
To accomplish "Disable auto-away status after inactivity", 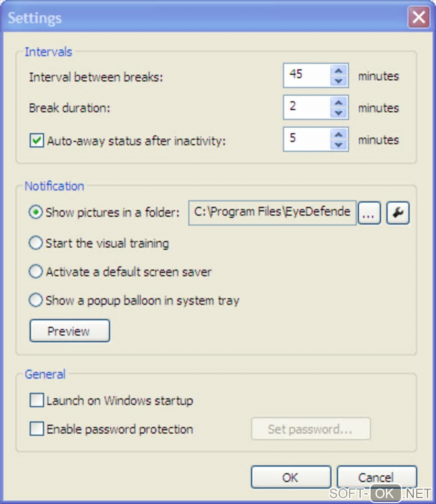I will click(x=37, y=141).
